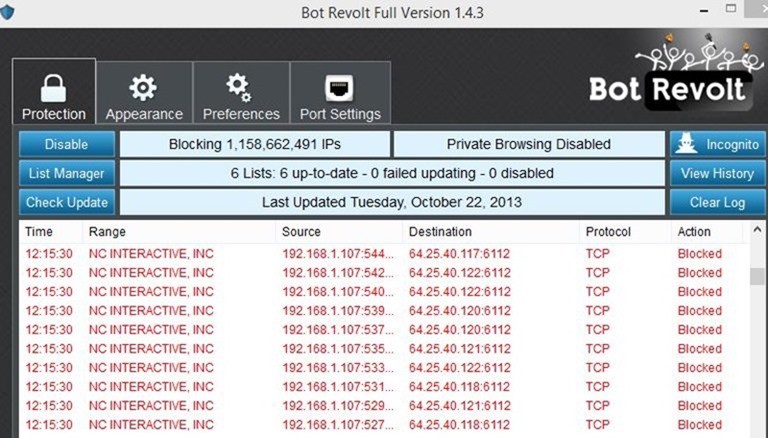Select the blocked entry to 64.25.40.117:6112
The image size is (768, 438).
coord(384,254)
